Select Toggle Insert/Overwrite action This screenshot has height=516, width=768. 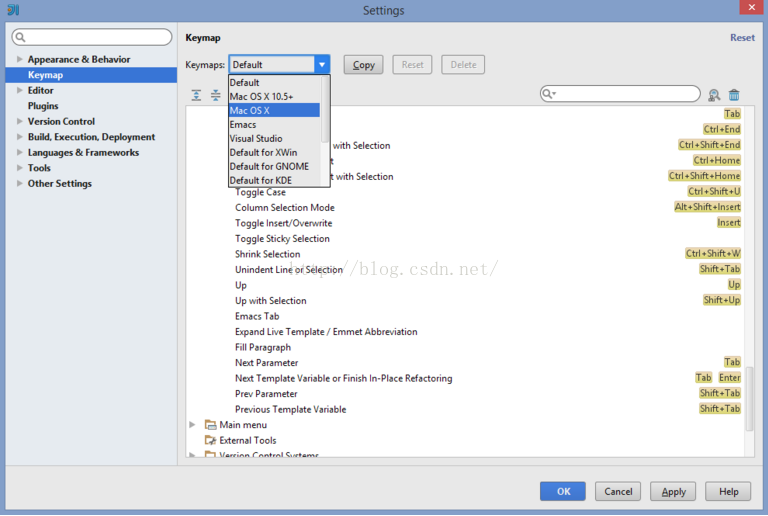point(283,223)
